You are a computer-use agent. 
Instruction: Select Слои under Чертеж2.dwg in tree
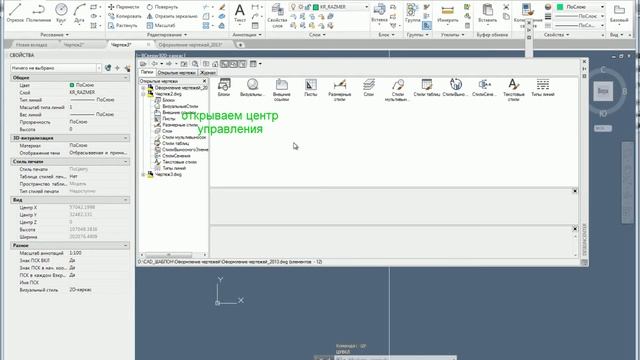coord(167,131)
